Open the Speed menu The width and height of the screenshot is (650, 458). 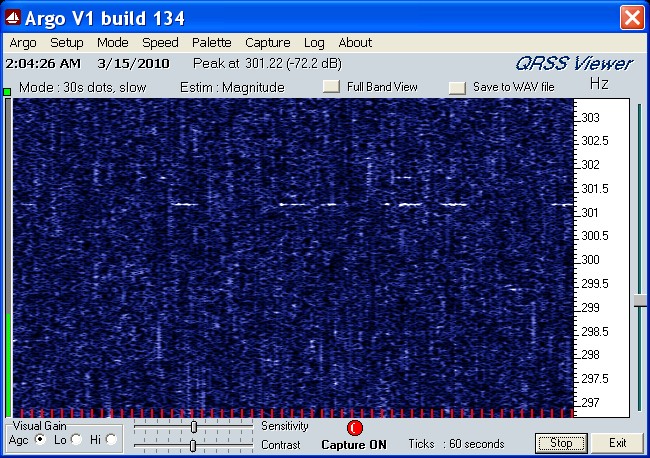(160, 43)
